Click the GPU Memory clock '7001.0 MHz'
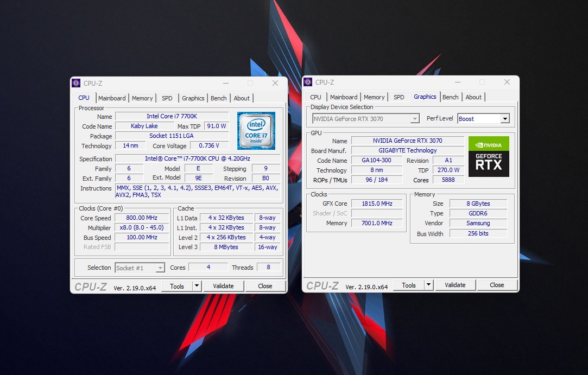 [x=377, y=223]
